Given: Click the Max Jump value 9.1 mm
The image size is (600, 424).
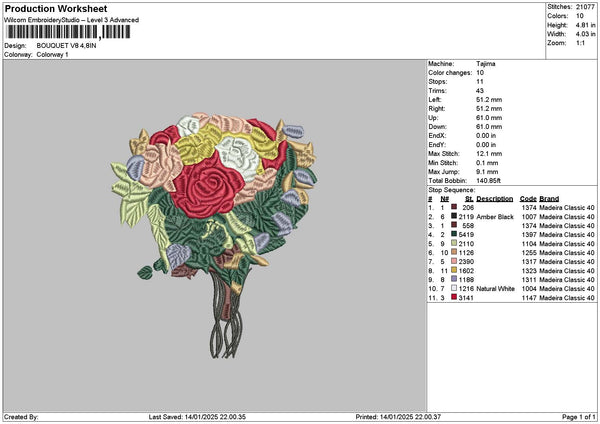Looking at the screenshot, I should point(487,172).
